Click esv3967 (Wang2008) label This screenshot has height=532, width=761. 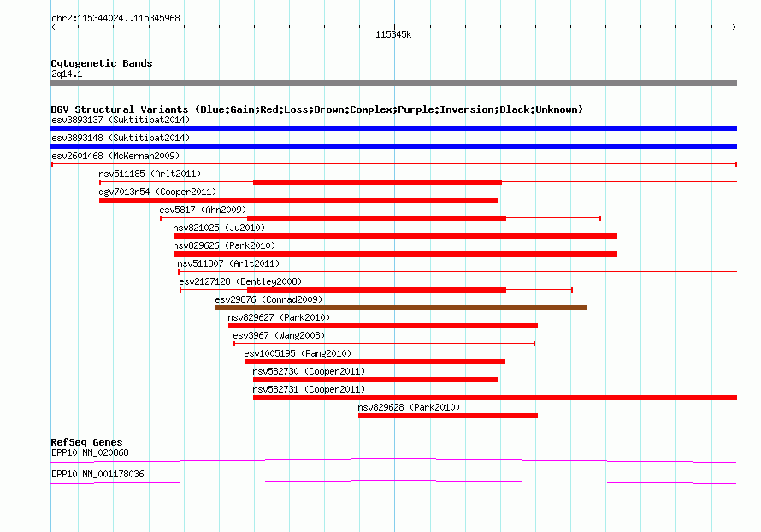click(279, 335)
